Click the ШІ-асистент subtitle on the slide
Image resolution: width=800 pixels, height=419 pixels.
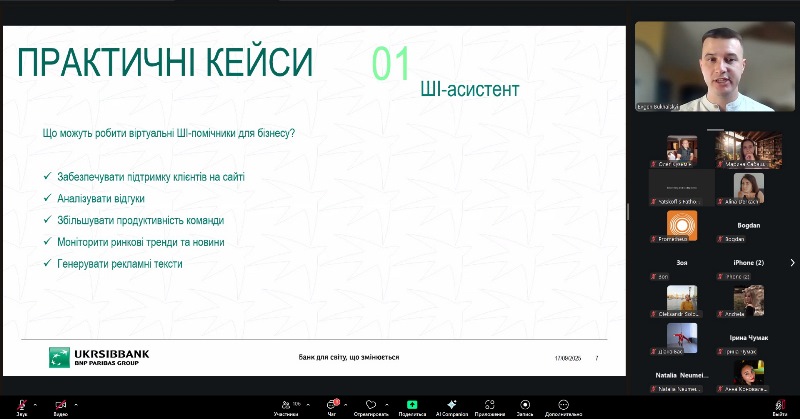tap(469, 89)
